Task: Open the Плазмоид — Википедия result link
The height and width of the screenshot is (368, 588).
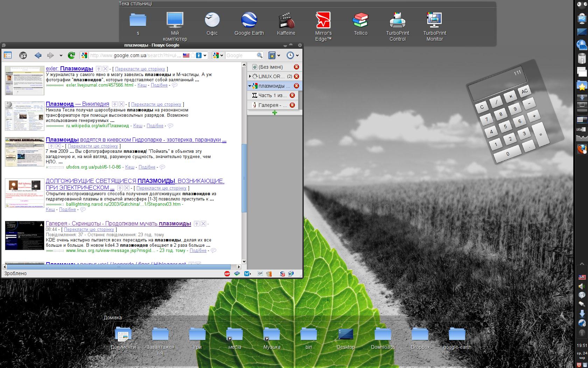Action: pos(77,104)
